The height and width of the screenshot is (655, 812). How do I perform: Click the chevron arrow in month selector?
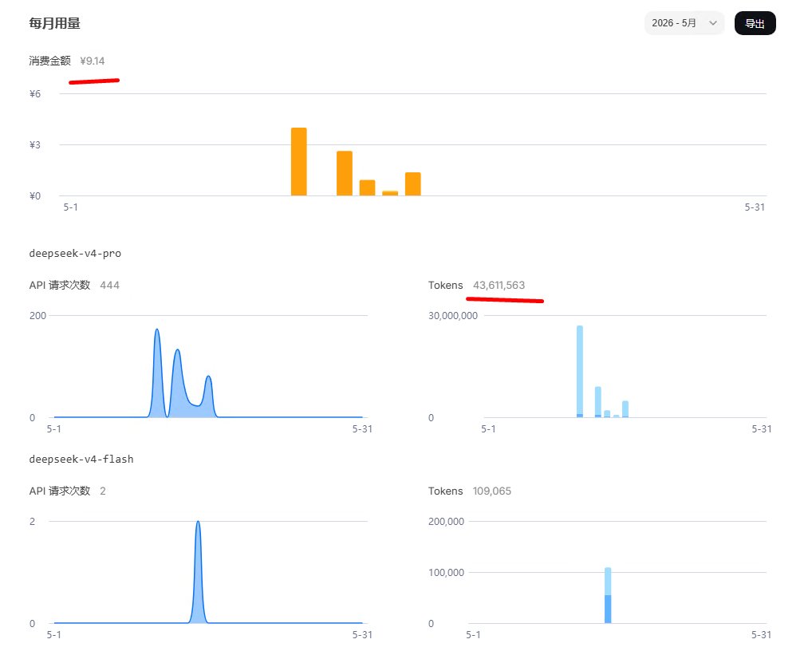(712, 23)
